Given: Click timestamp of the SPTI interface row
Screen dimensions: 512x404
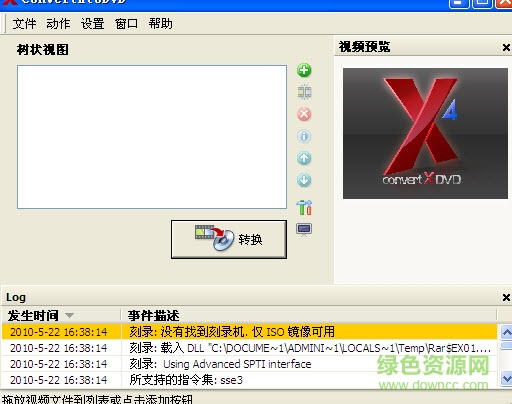Looking at the screenshot, I should [x=59, y=364].
